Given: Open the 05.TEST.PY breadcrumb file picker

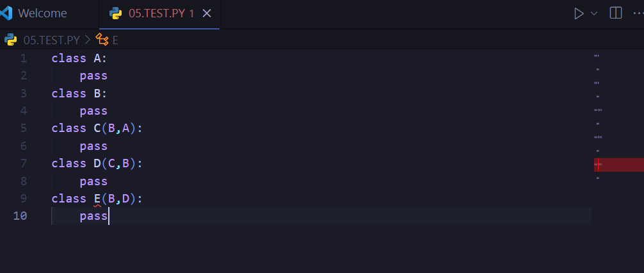Looking at the screenshot, I should coord(51,40).
